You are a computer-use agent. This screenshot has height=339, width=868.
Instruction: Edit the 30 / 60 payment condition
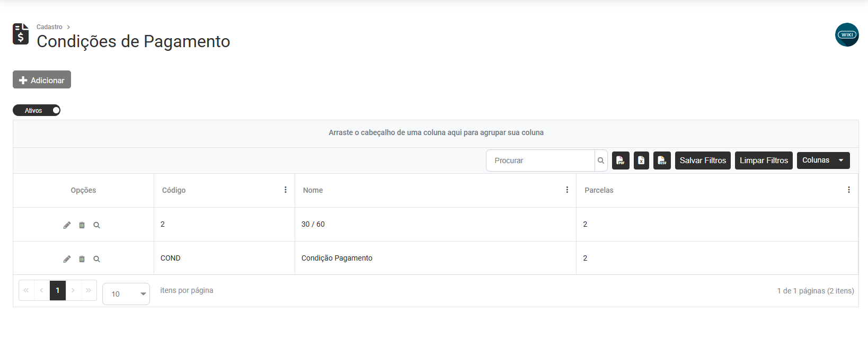pyautogui.click(x=67, y=225)
